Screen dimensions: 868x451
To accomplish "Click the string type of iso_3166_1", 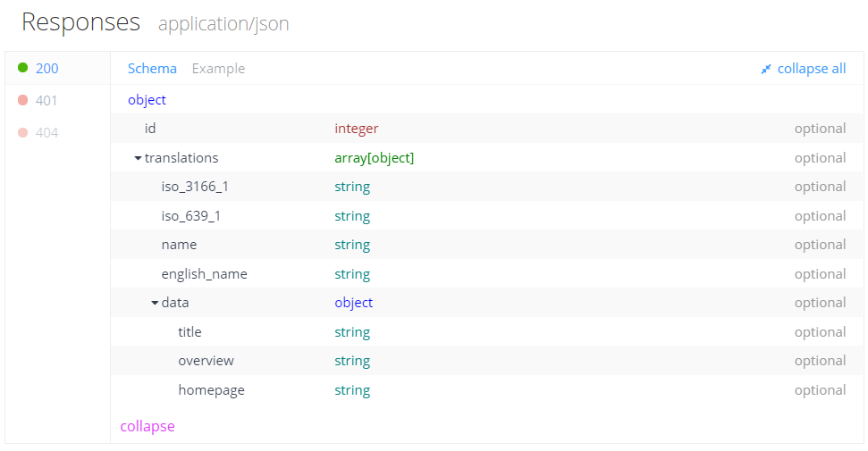I will [352, 187].
